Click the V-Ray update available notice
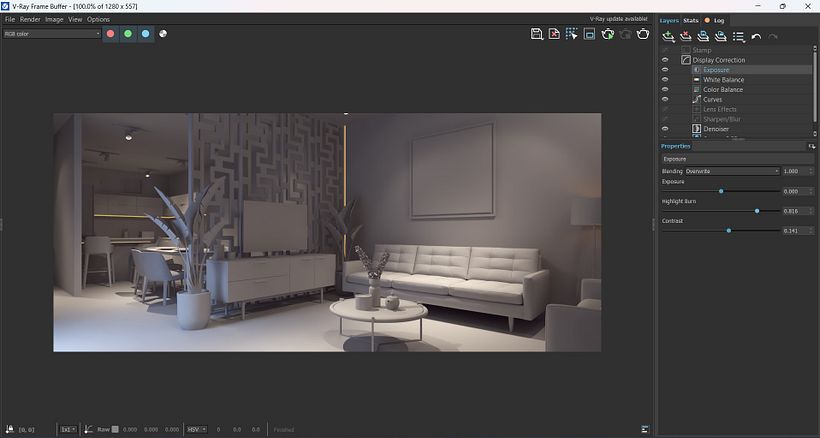The image size is (820, 438). pyautogui.click(x=619, y=19)
